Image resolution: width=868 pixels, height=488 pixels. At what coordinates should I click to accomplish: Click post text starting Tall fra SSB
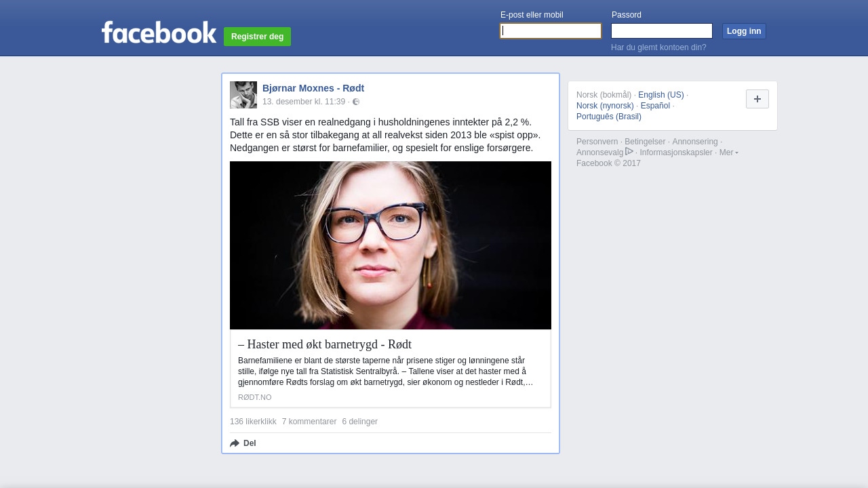385,135
